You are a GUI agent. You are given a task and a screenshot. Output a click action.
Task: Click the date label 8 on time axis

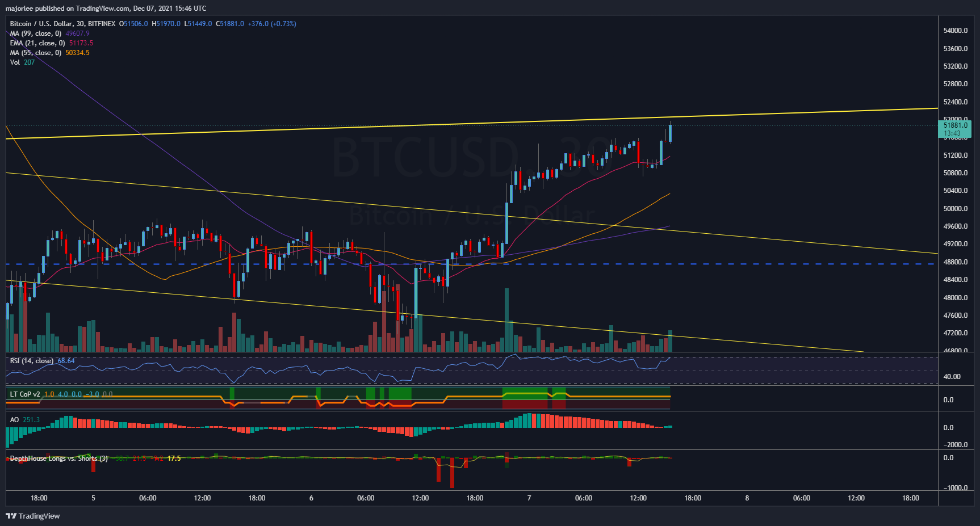pyautogui.click(x=747, y=498)
